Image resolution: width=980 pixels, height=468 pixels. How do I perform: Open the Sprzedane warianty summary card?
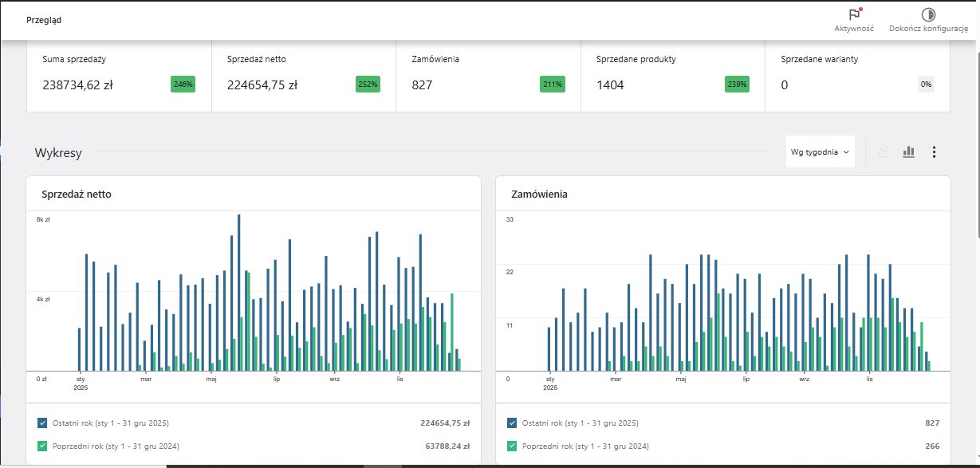857,77
